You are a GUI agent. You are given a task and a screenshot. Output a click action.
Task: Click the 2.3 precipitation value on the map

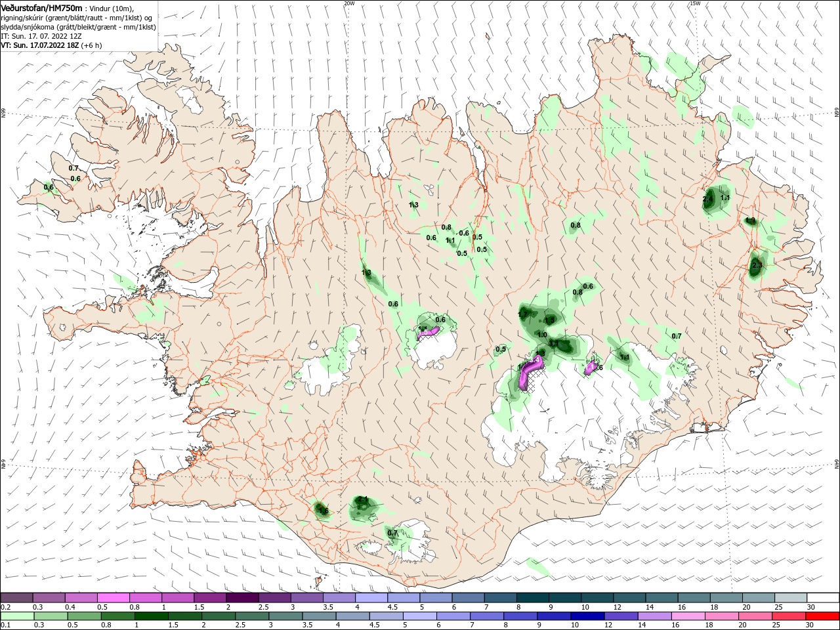[x=757, y=265]
